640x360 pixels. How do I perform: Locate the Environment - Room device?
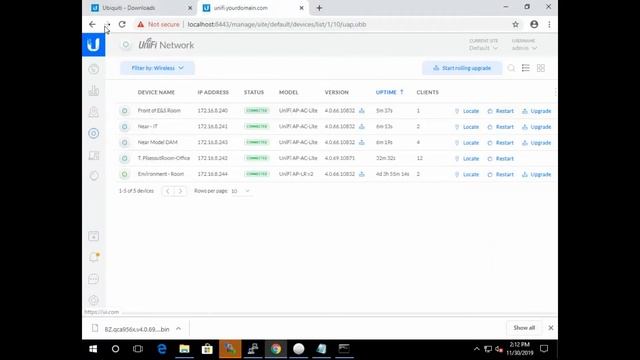point(467,174)
